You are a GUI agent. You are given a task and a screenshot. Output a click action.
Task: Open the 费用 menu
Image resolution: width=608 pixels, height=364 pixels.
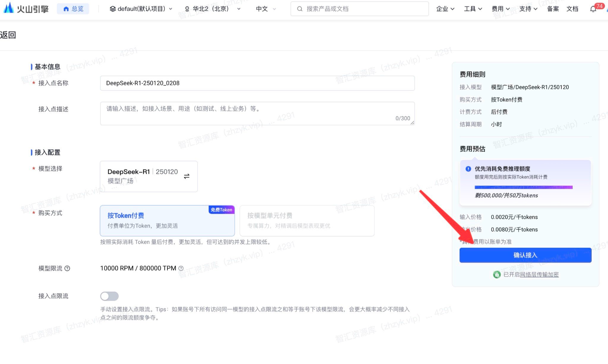point(501,9)
